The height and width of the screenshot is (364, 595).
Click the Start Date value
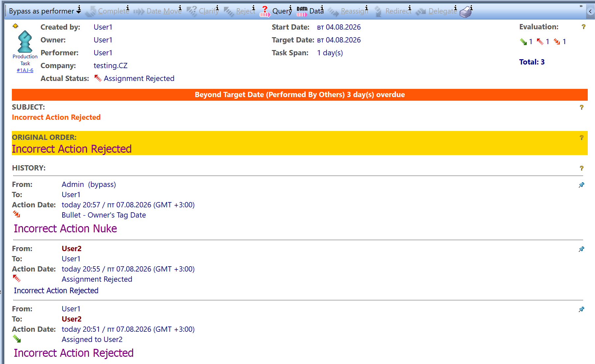pyautogui.click(x=339, y=27)
